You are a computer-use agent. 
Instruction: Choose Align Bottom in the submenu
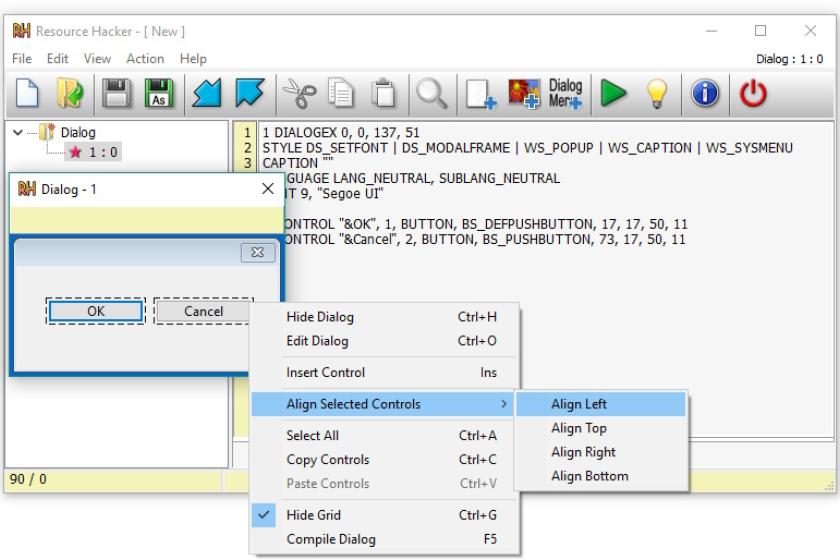click(x=601, y=476)
